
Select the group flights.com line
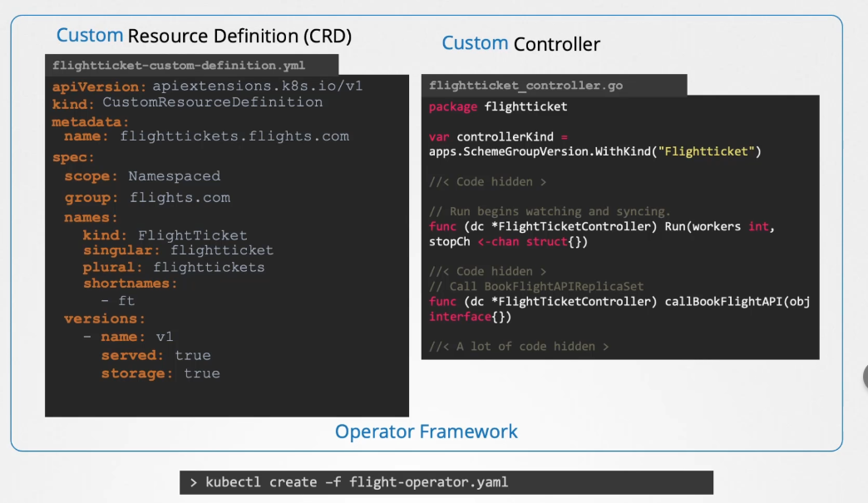coord(147,198)
